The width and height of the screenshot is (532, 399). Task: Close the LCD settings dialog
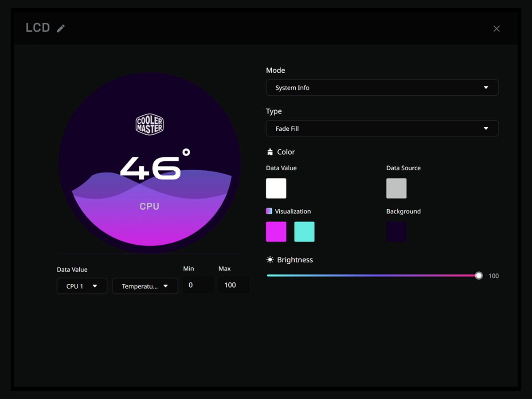coord(496,28)
